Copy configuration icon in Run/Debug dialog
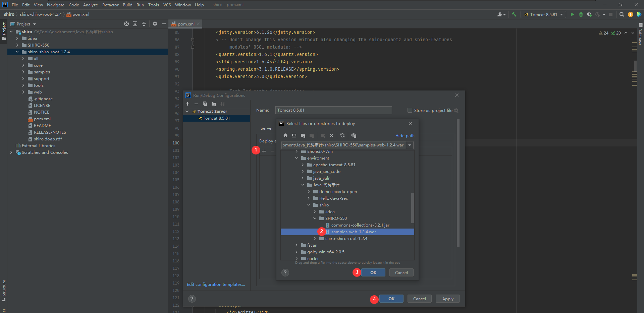644x313 pixels. (x=205, y=104)
